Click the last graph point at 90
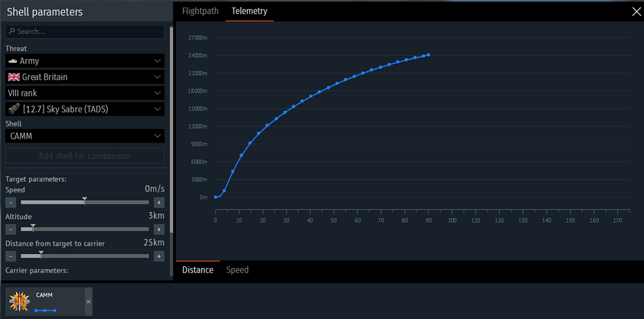Screen dimensions: 644x319 (x=428, y=55)
